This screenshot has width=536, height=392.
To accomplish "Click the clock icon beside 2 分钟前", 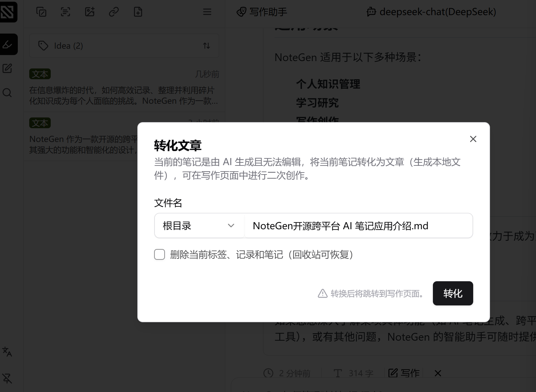I will point(268,373).
